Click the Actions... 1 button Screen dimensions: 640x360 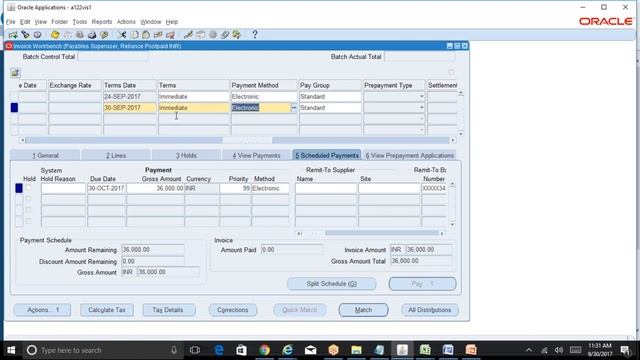[x=42, y=310]
